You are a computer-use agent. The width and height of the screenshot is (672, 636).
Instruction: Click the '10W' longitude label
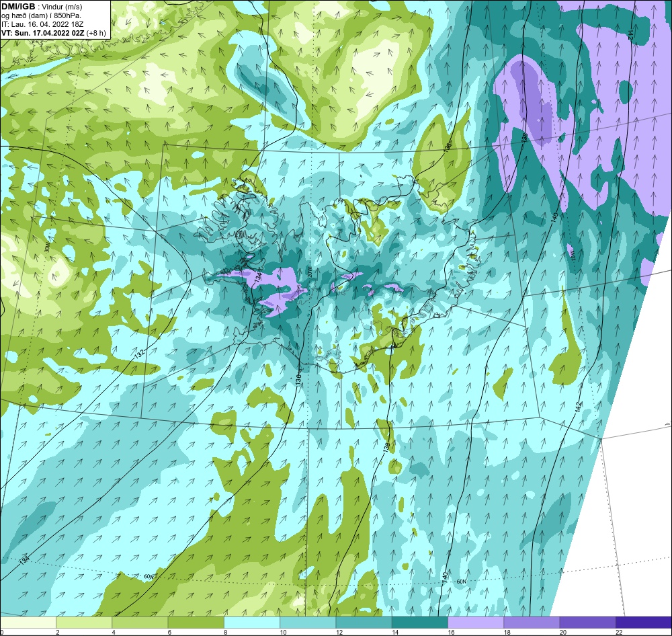[x=572, y=256]
